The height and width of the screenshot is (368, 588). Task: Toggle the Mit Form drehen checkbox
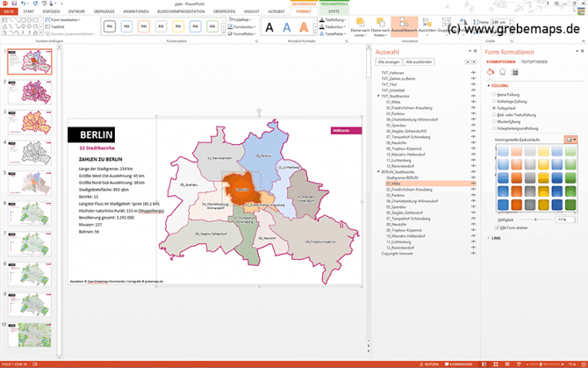coord(497,228)
